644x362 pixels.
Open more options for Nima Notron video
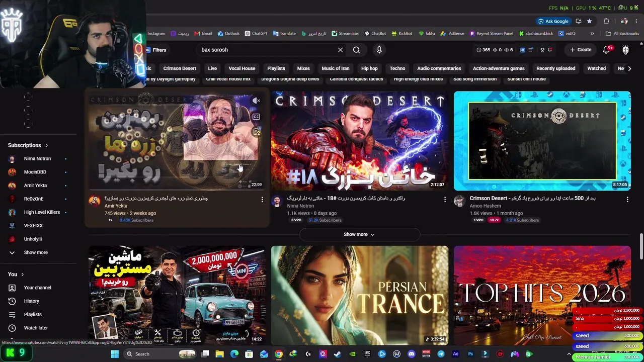(x=445, y=200)
